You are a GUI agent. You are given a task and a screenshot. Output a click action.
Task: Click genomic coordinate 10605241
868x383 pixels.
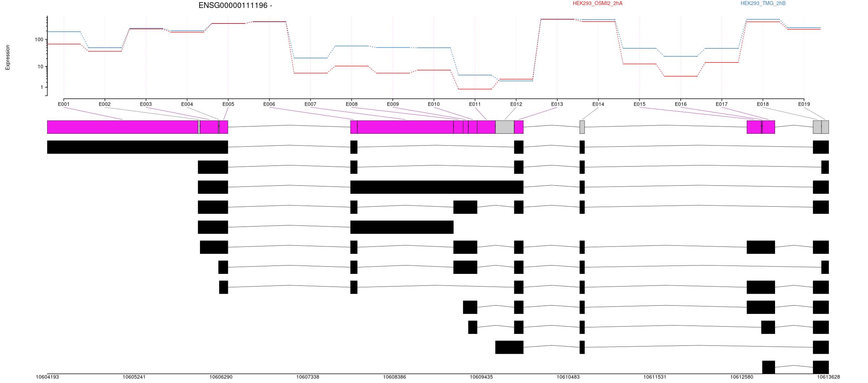coord(134,377)
